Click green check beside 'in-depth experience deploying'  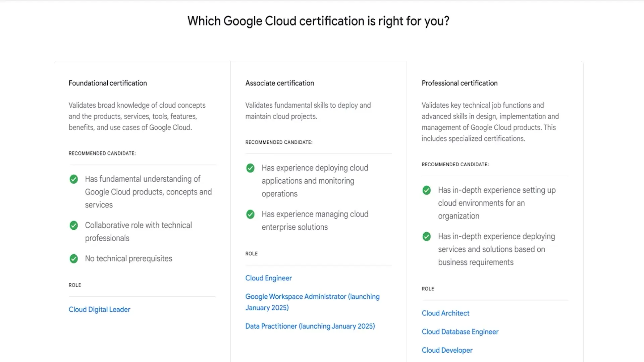[427, 237]
